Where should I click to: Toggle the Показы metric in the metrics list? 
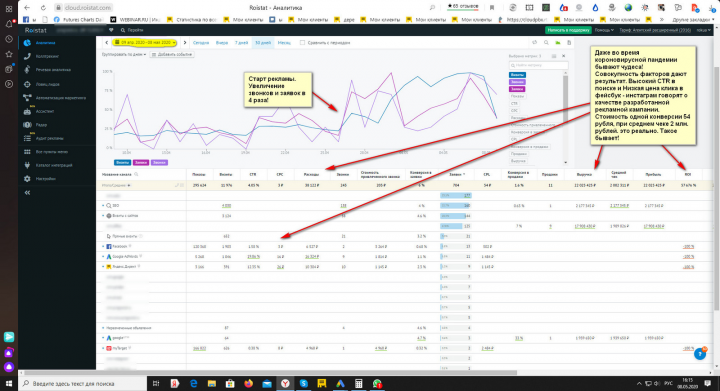tap(517, 96)
